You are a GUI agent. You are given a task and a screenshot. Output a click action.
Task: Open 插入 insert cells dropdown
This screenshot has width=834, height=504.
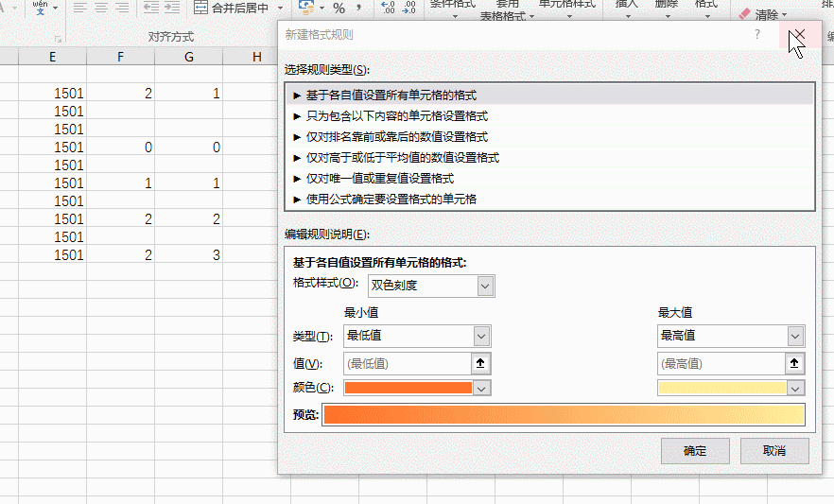click(627, 9)
